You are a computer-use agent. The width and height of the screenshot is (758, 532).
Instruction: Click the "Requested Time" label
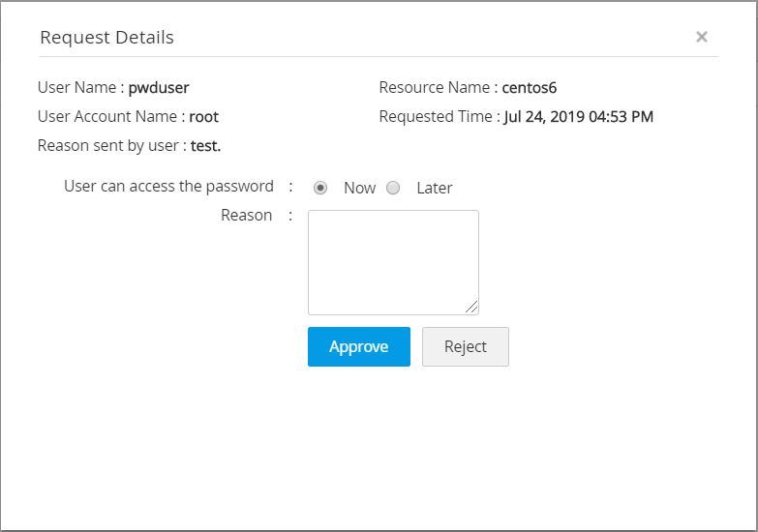[438, 117]
